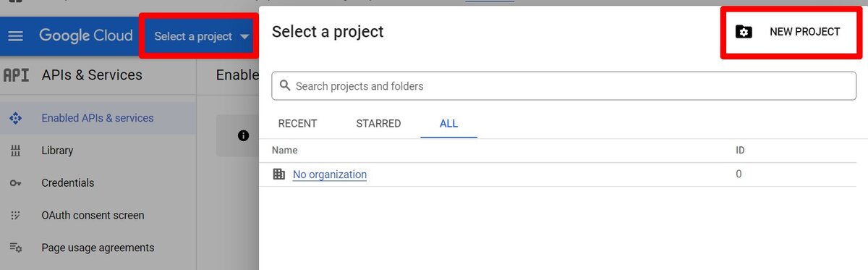Open the No organization link

click(x=330, y=174)
